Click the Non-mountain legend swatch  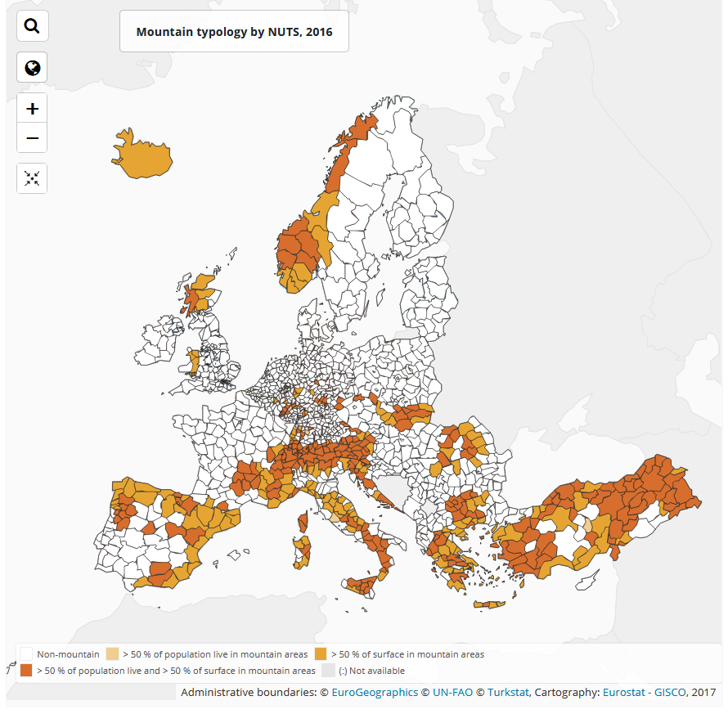coord(26,654)
